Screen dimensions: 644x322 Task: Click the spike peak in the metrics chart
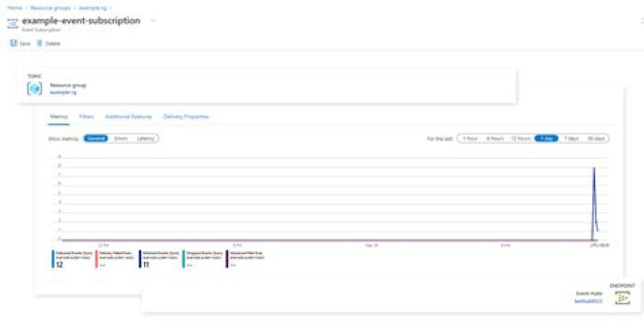pos(594,167)
